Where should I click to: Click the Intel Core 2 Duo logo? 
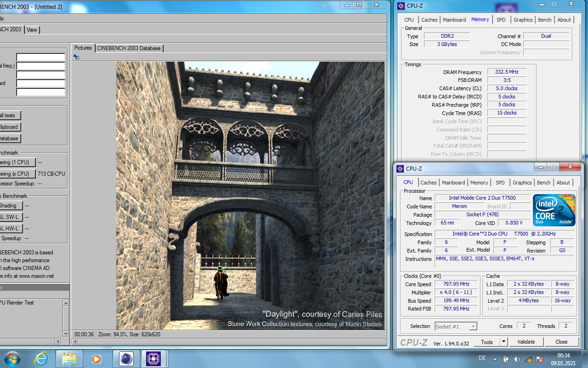554,210
